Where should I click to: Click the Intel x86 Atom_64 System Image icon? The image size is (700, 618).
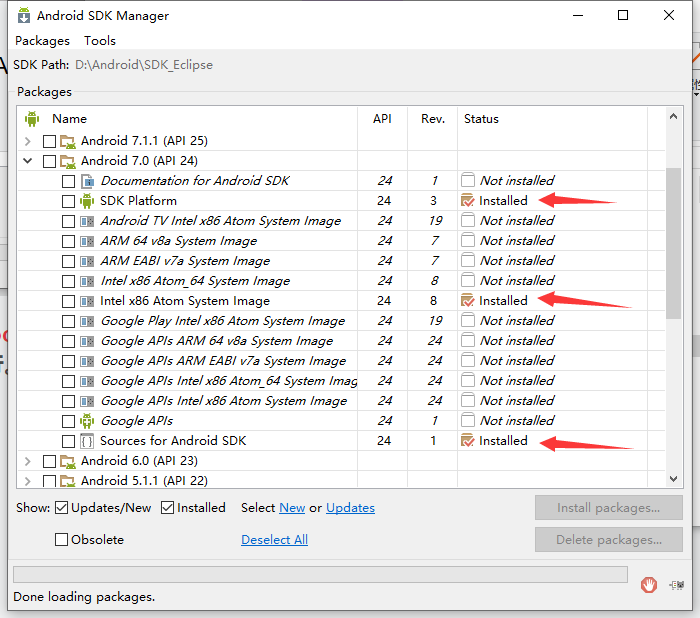[87, 281]
